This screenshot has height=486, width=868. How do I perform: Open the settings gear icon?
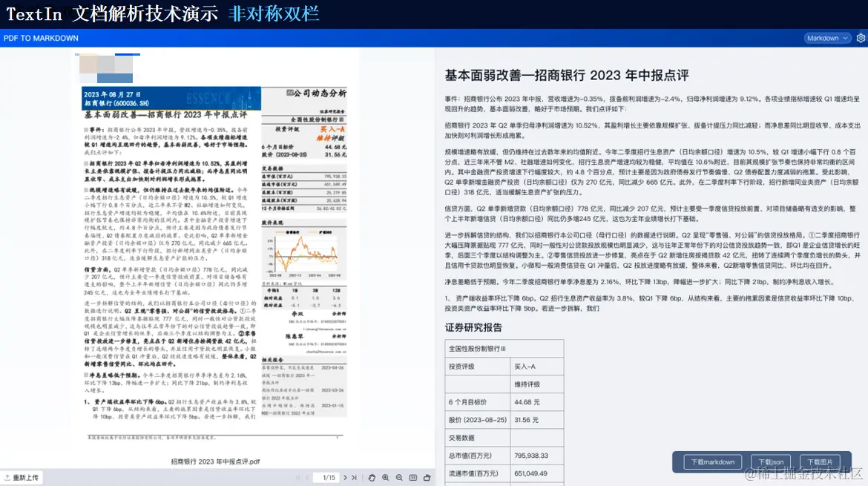click(x=861, y=38)
